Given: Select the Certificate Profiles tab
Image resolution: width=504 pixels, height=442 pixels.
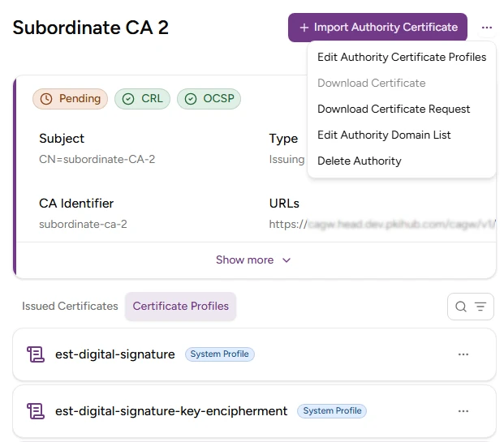Looking at the screenshot, I should pyautogui.click(x=180, y=307).
